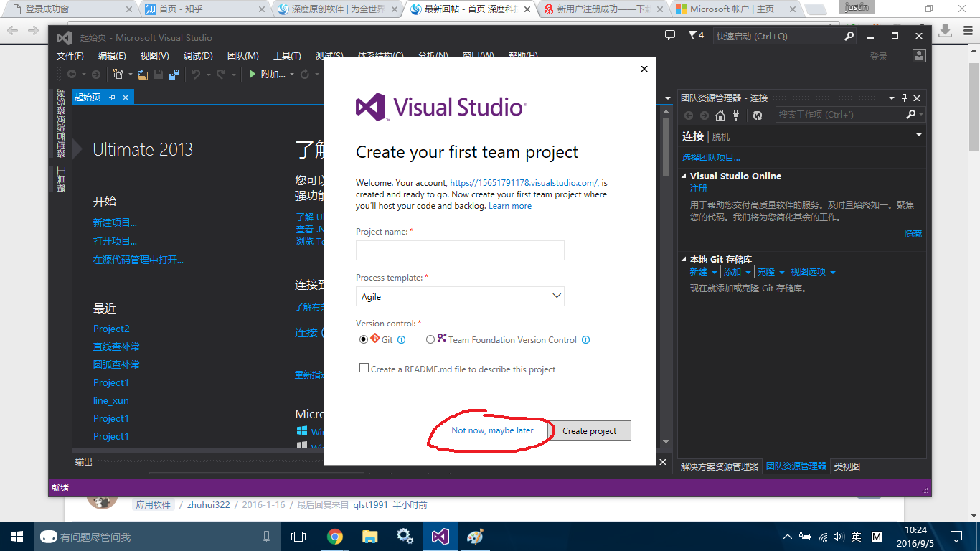Open the Process template dropdown
Viewport: 980px width, 551px height.
[460, 296]
